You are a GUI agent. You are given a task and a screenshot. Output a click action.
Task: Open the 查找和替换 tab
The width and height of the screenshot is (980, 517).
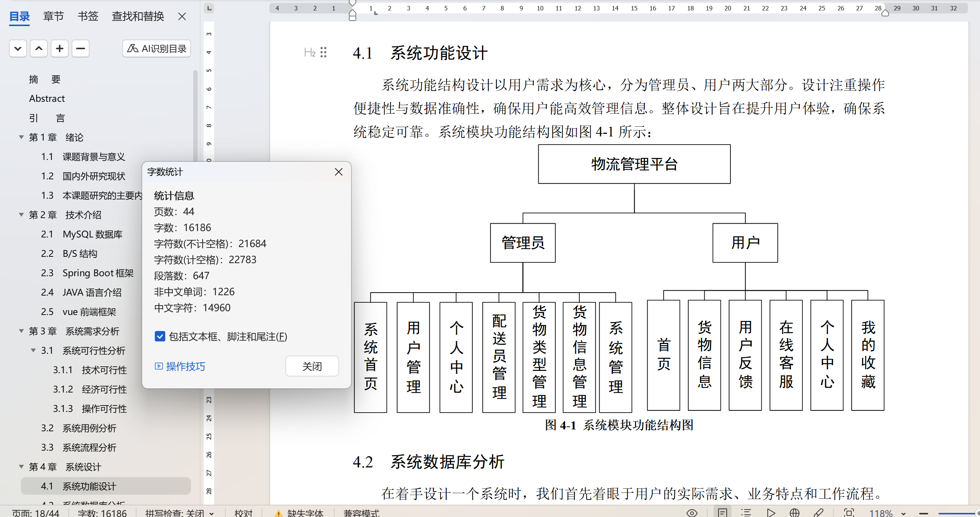click(138, 16)
